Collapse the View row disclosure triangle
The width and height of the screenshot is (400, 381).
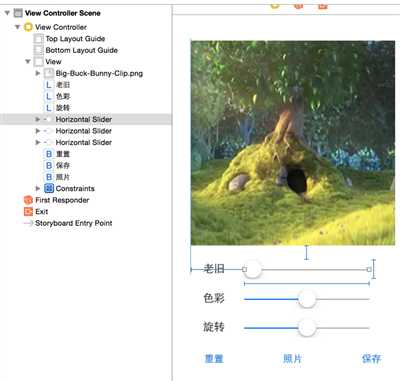click(x=28, y=62)
